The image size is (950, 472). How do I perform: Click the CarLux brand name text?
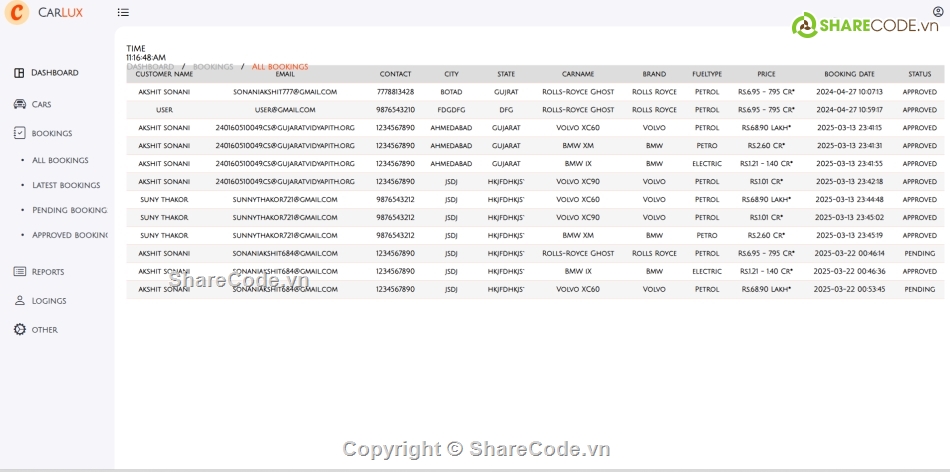coord(61,13)
